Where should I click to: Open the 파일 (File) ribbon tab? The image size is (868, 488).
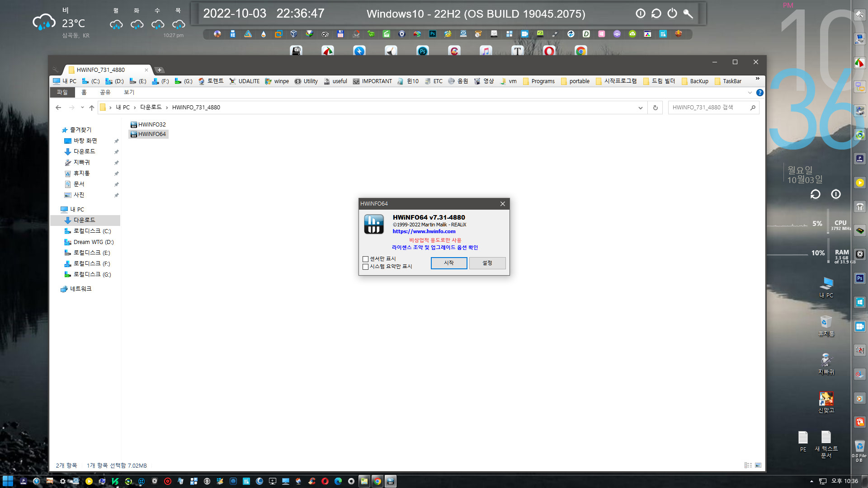[x=62, y=92]
